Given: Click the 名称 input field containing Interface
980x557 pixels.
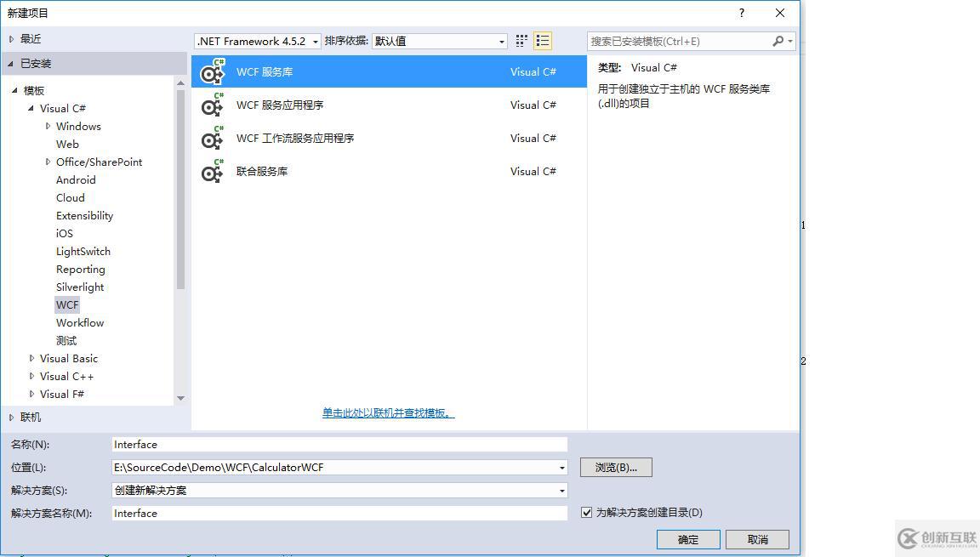Looking at the screenshot, I should coord(340,445).
